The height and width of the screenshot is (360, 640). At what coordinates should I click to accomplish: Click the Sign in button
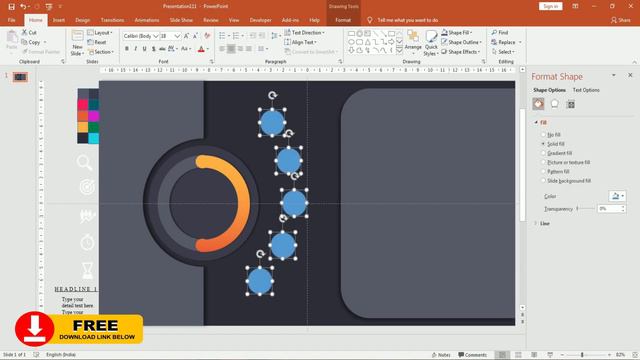pos(551,6)
